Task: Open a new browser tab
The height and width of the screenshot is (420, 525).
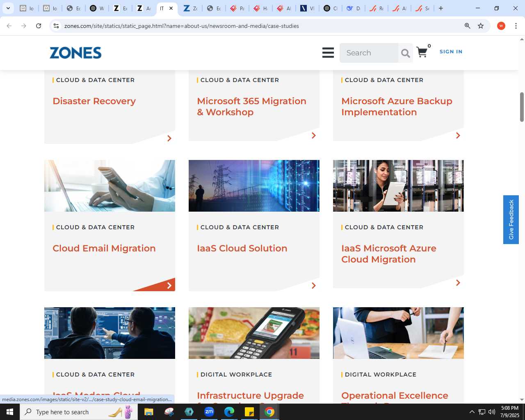Action: point(441,8)
